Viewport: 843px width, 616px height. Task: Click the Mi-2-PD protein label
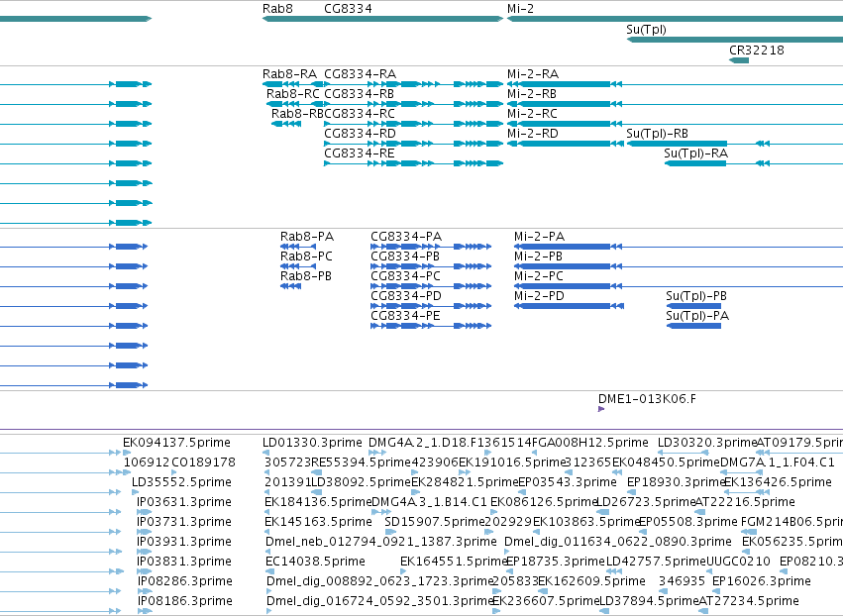click(539, 296)
